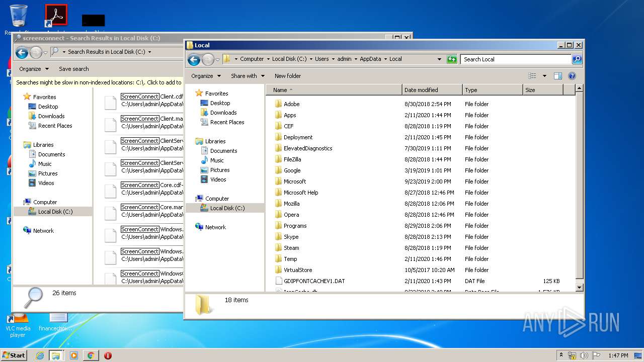Viewport: 644px width, 362px height.
Task: Select the Adobe folder icon
Action: click(279, 104)
